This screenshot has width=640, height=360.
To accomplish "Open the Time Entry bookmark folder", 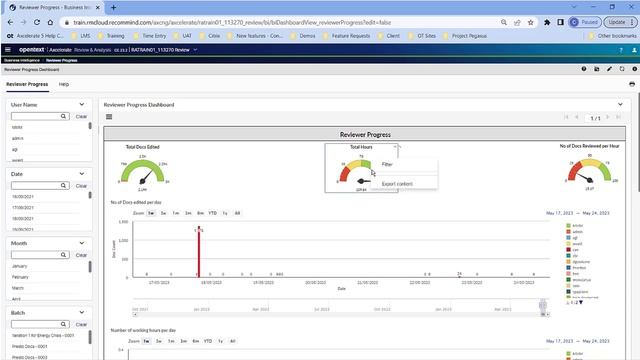I will pyautogui.click(x=150, y=36).
